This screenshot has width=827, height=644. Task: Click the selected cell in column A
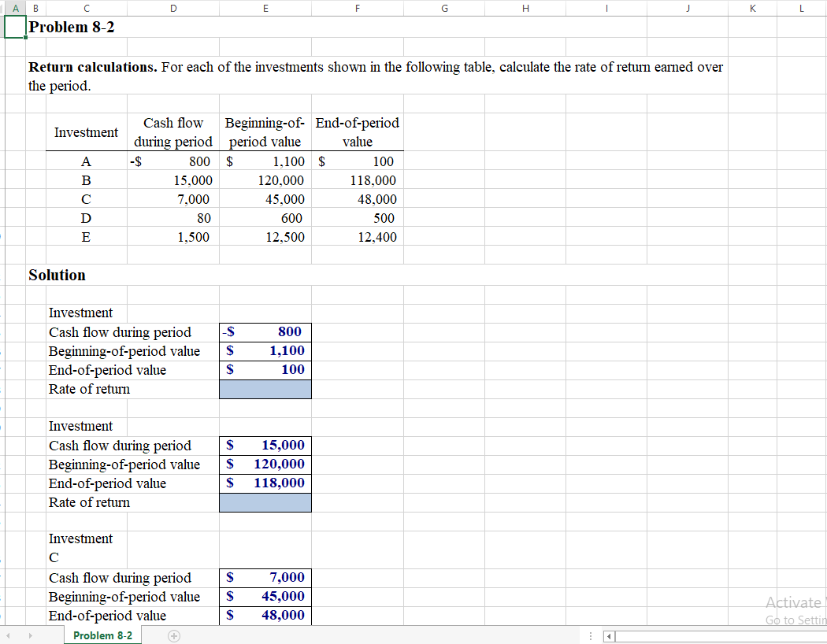click(x=13, y=26)
